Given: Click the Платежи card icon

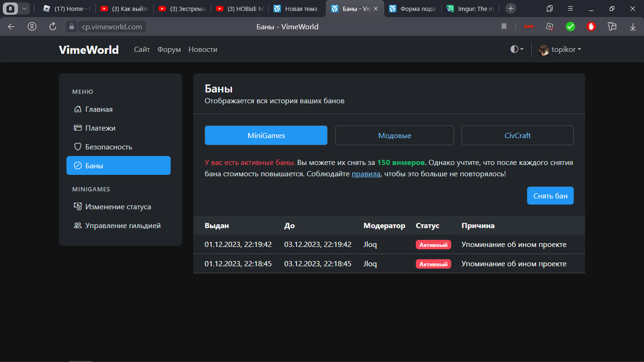Looking at the screenshot, I should pyautogui.click(x=77, y=128).
